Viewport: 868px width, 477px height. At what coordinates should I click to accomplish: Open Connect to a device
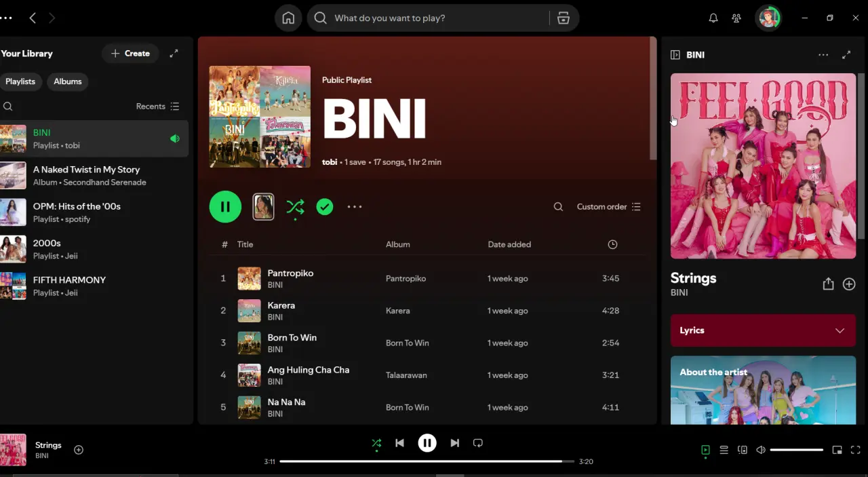[743, 450]
